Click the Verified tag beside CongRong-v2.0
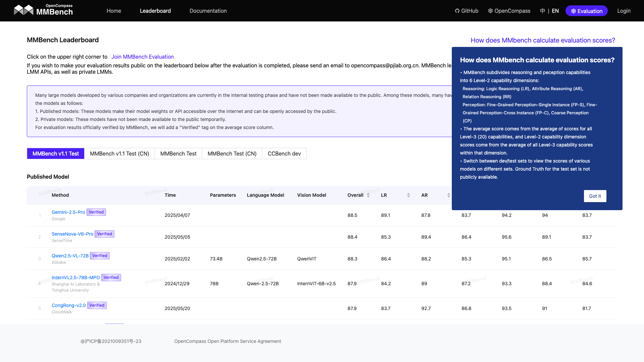This screenshot has width=644, height=362. 97,305
